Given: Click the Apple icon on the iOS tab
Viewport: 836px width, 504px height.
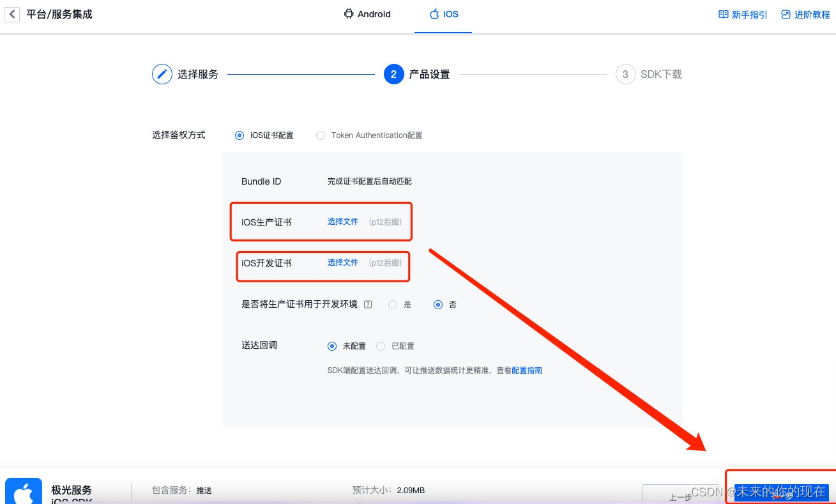Looking at the screenshot, I should pos(434,13).
